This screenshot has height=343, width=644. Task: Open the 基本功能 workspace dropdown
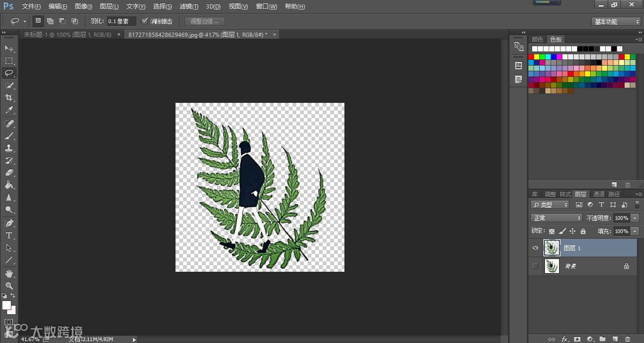coord(616,22)
